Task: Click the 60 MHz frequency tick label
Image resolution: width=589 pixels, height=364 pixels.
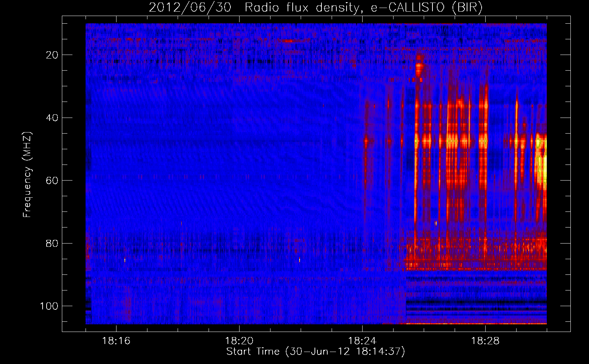Action: pos(52,181)
